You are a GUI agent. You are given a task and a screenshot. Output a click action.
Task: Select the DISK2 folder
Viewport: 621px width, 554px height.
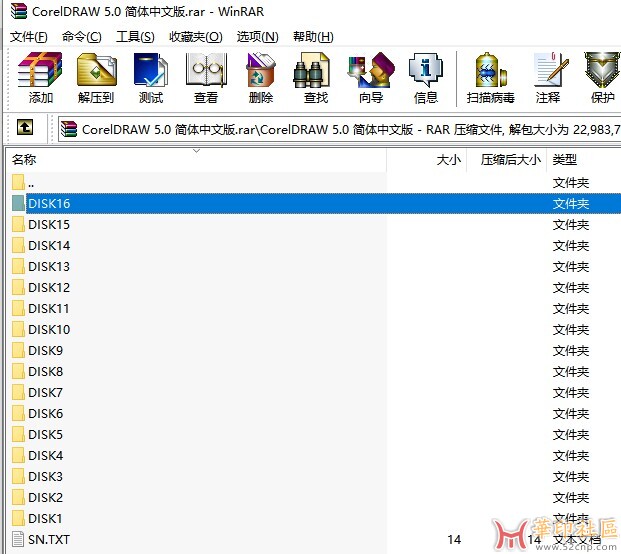pos(46,497)
